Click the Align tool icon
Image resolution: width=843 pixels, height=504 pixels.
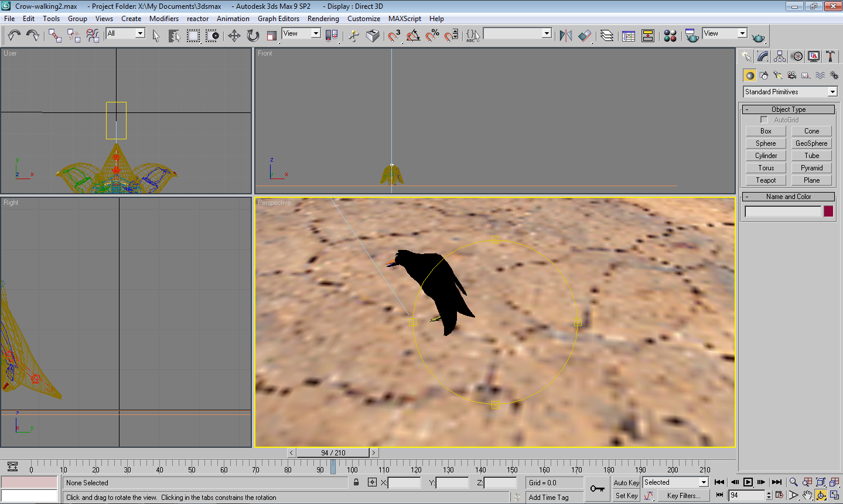tap(585, 36)
